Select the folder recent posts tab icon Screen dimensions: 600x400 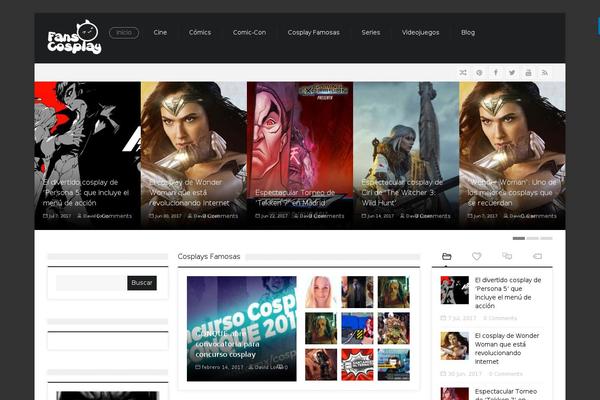click(x=447, y=256)
